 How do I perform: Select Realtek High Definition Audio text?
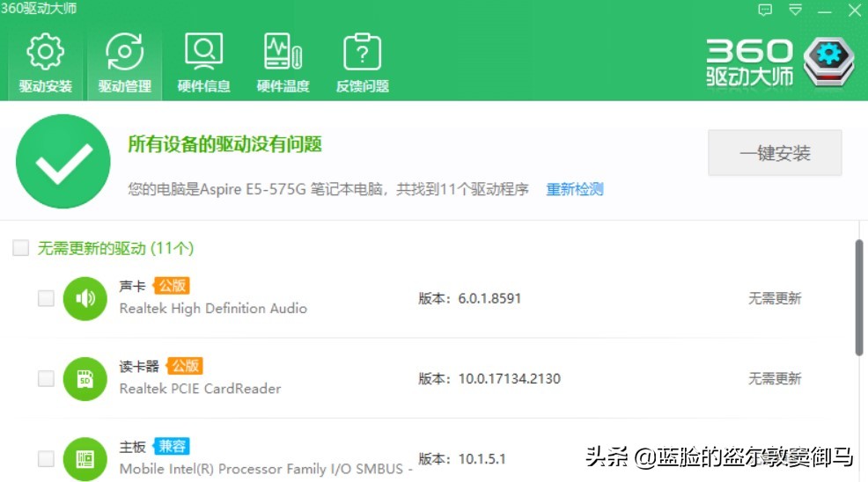click(x=213, y=308)
